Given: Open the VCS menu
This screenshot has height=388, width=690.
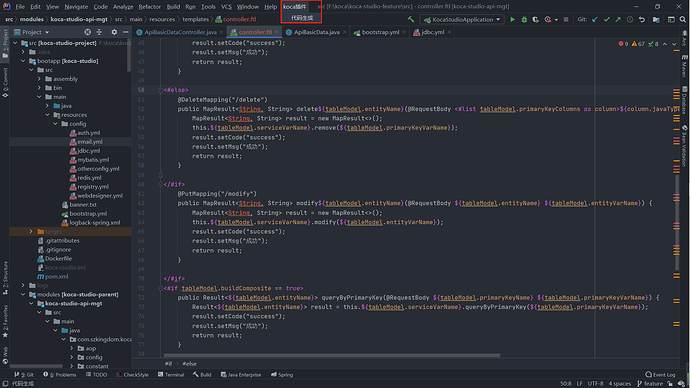Looking at the screenshot, I should pyautogui.click(x=226, y=7).
